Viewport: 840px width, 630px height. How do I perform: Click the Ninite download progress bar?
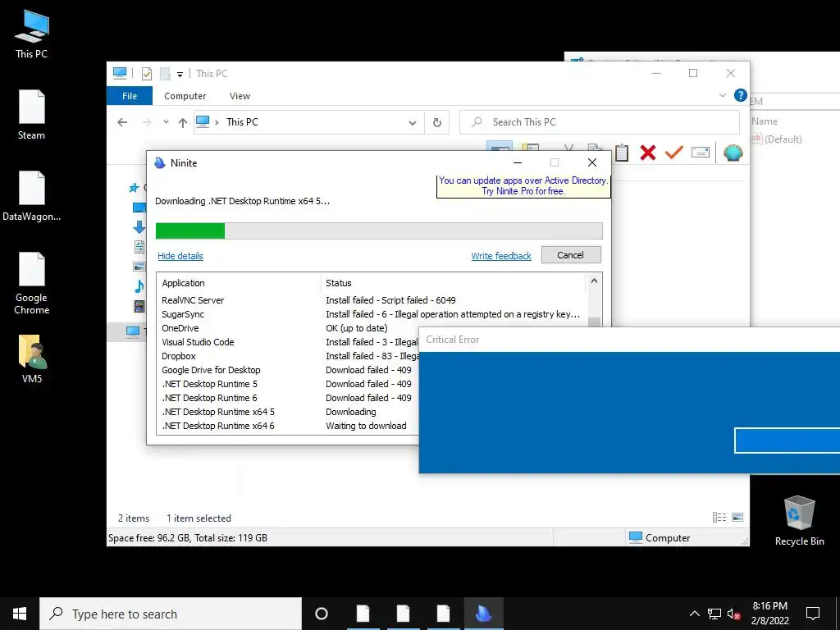pos(379,231)
